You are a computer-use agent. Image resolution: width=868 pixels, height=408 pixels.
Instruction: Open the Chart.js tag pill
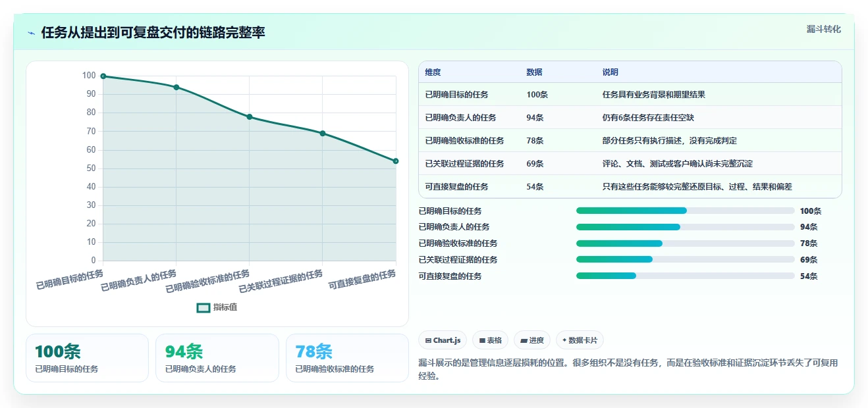pyautogui.click(x=443, y=340)
